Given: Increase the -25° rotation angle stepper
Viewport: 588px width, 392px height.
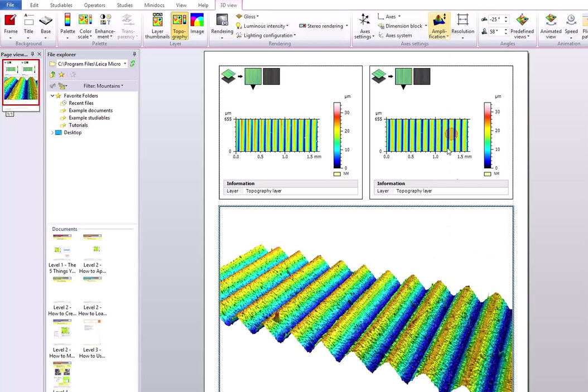Looking at the screenshot, I should 506,17.
